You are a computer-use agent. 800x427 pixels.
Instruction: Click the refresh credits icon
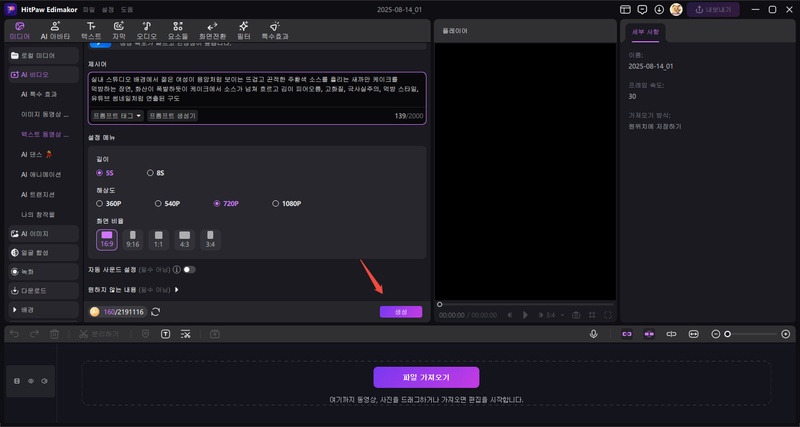(x=156, y=312)
